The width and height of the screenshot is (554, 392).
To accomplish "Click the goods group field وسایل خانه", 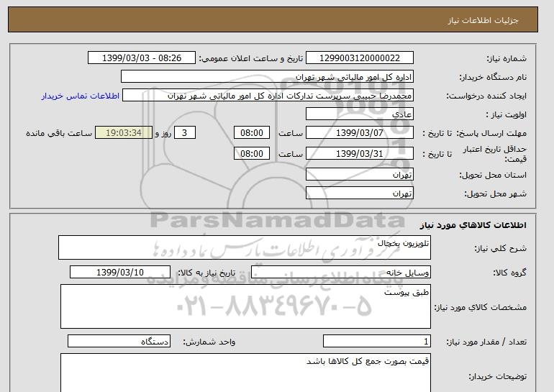I will [x=340, y=273].
